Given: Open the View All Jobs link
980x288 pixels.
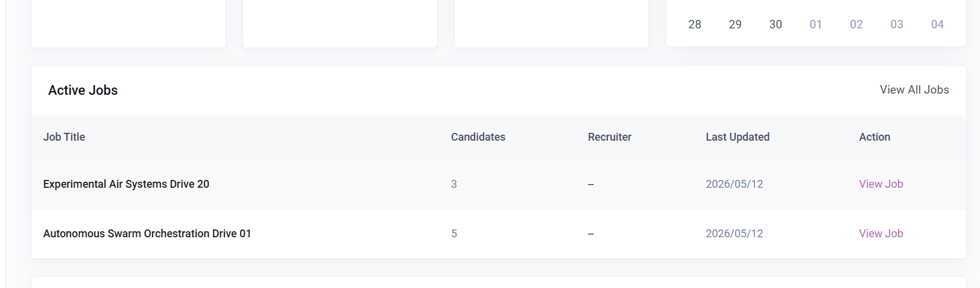Looking at the screenshot, I should point(914,90).
